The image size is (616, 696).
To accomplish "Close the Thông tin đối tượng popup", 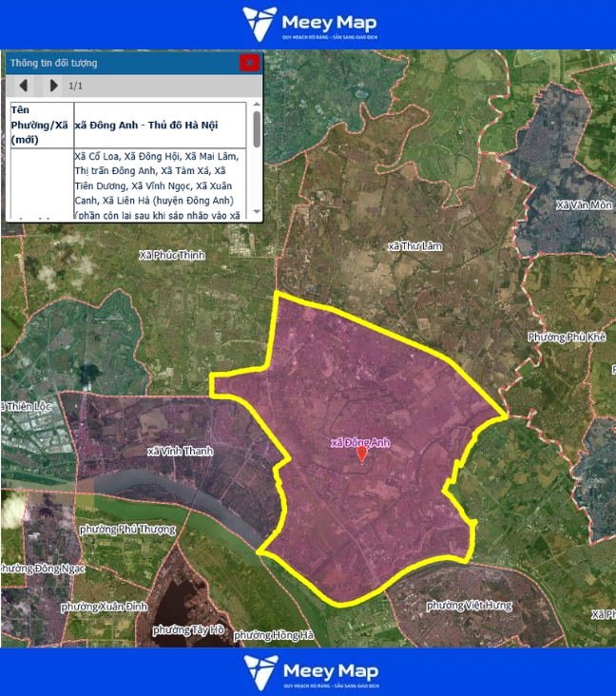I will point(250,63).
